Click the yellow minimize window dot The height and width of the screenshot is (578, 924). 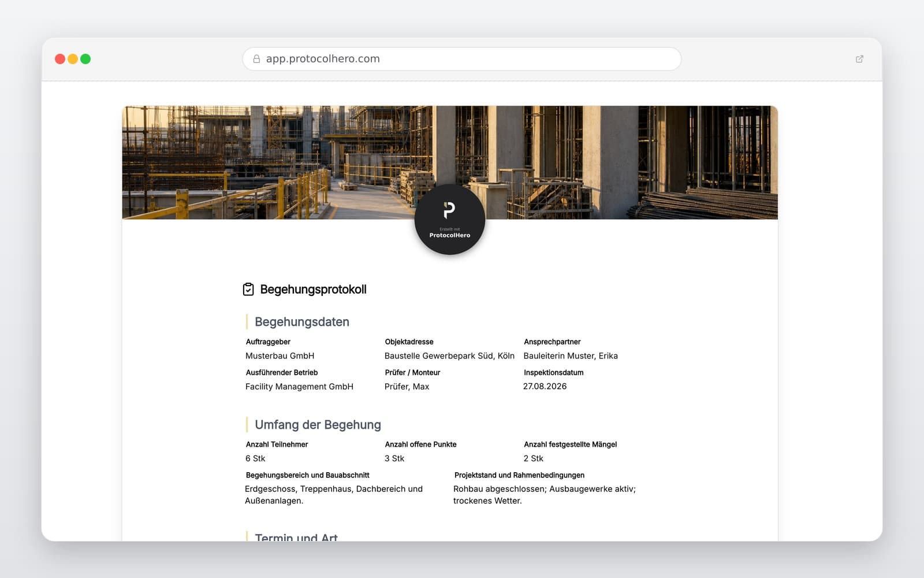(73, 59)
